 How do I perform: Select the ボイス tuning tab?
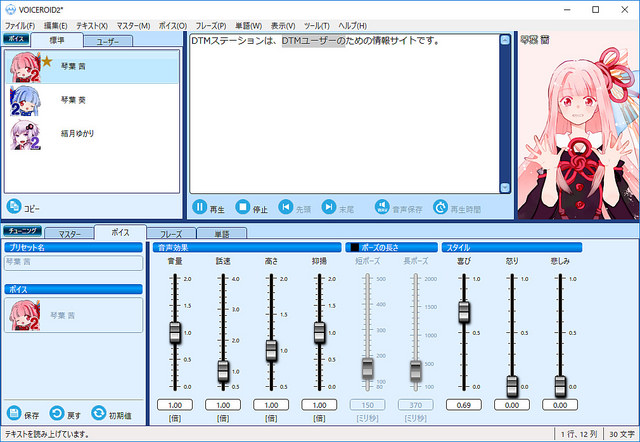[120, 232]
